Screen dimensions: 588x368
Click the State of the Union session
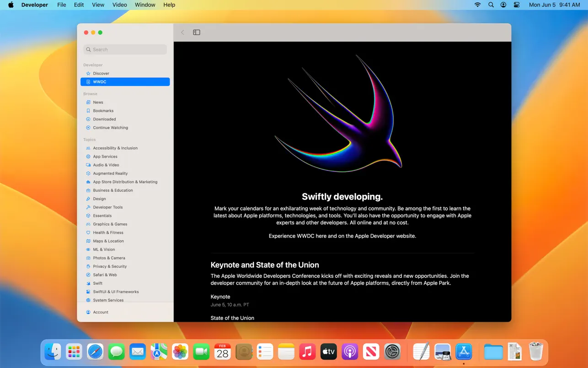tap(232, 318)
